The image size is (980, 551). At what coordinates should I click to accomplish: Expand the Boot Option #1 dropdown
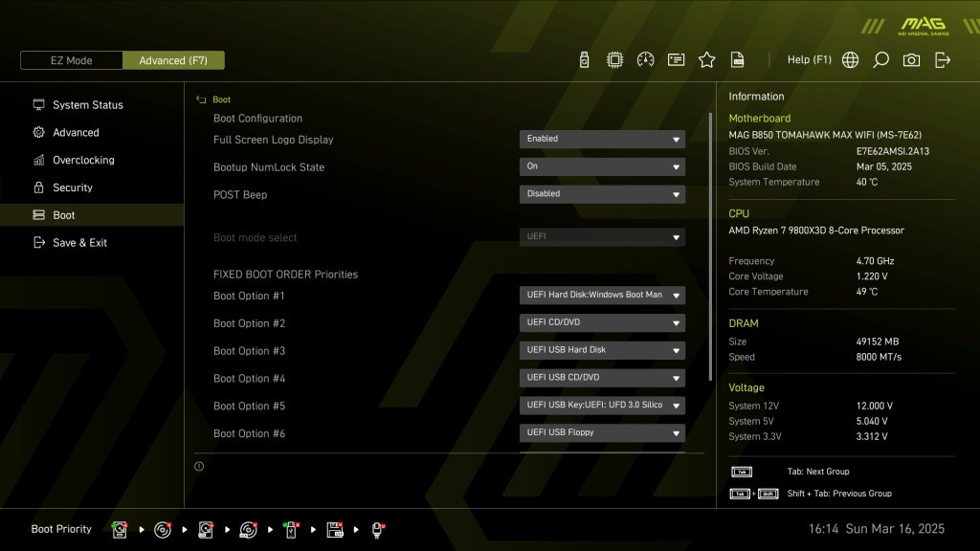602,296
